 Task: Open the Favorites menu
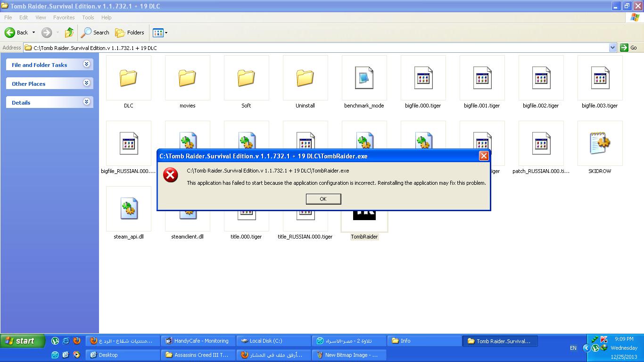pyautogui.click(x=64, y=17)
